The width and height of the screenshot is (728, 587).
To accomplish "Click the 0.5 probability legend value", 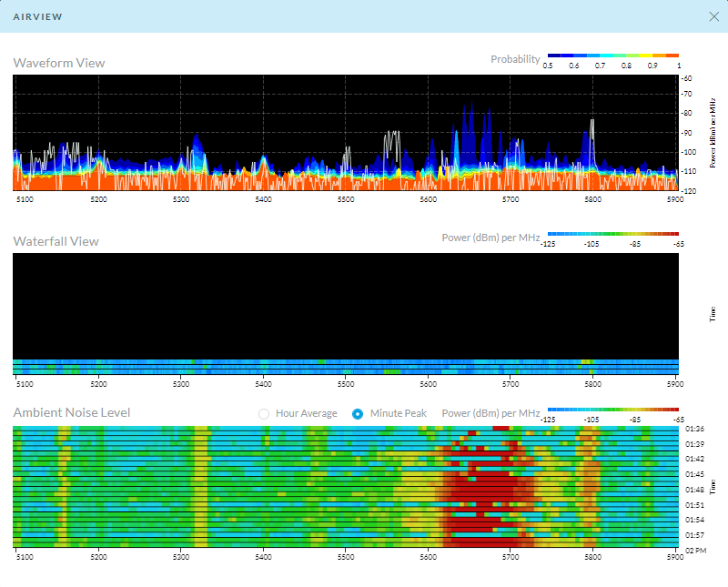I will coord(548,66).
